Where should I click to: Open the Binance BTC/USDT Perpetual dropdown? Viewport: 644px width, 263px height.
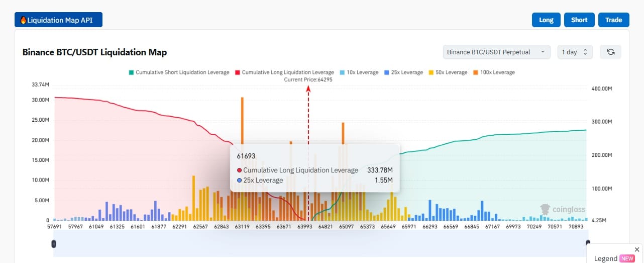pyautogui.click(x=496, y=52)
